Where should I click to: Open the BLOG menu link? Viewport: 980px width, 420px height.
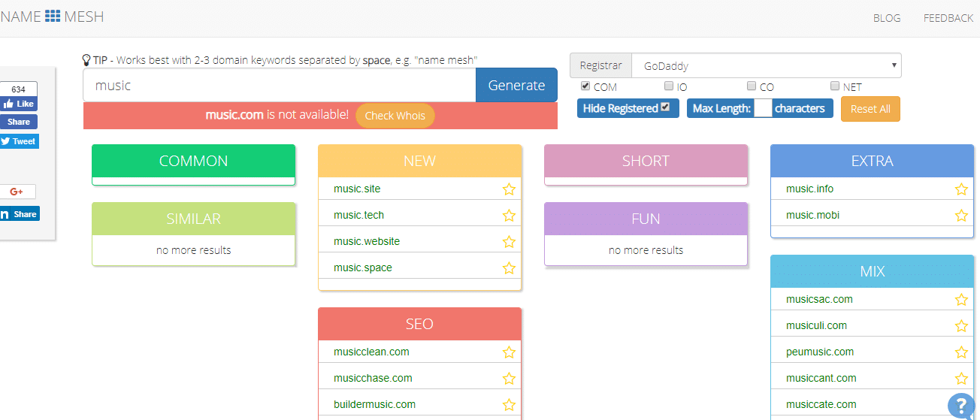tap(887, 18)
